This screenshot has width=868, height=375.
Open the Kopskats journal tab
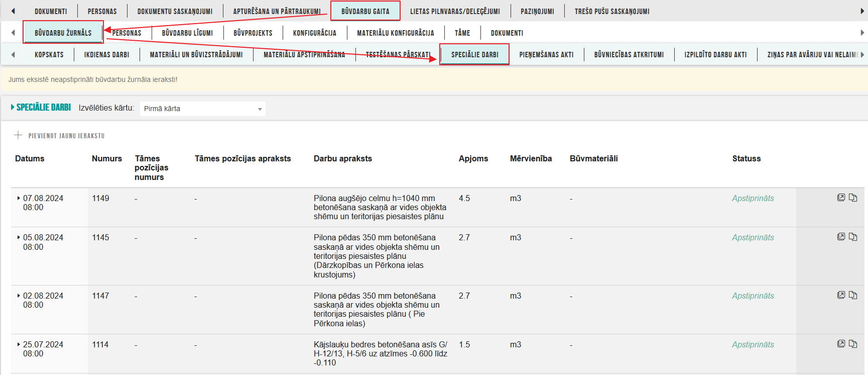tap(49, 54)
